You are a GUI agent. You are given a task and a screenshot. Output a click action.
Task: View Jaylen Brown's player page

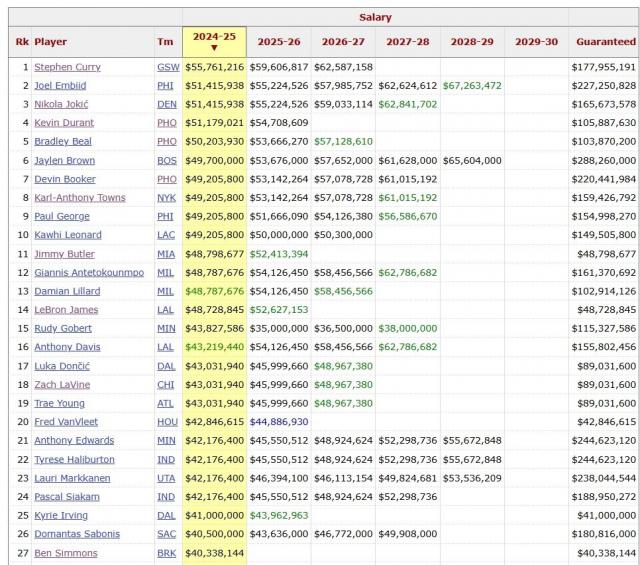click(63, 160)
